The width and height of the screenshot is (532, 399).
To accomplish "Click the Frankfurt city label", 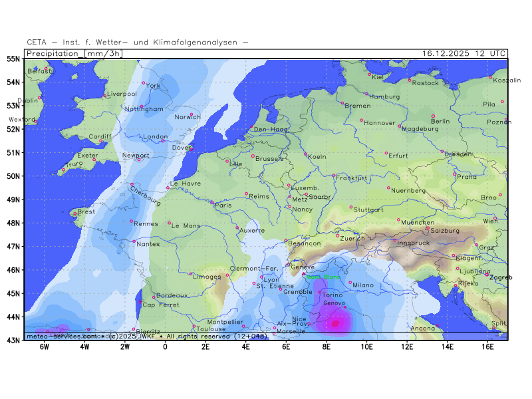I will pyautogui.click(x=352, y=178).
